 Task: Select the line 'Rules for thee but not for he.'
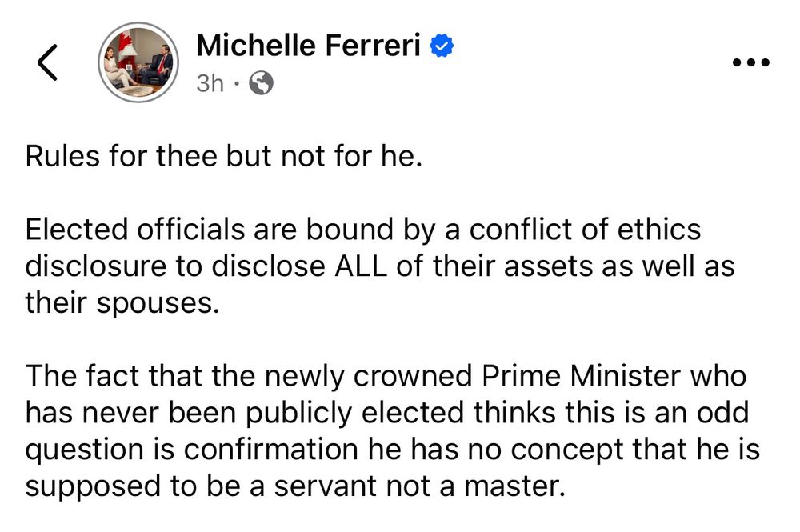223,156
